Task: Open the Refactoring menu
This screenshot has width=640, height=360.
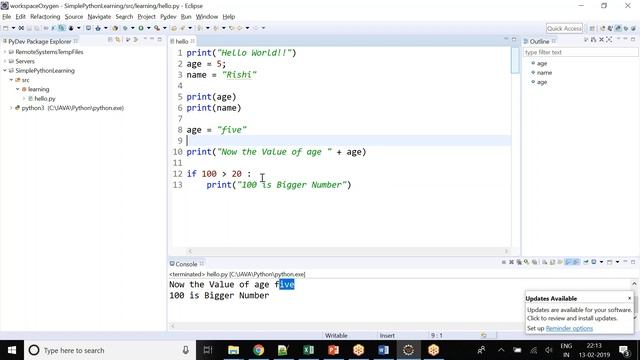Action: (45, 17)
